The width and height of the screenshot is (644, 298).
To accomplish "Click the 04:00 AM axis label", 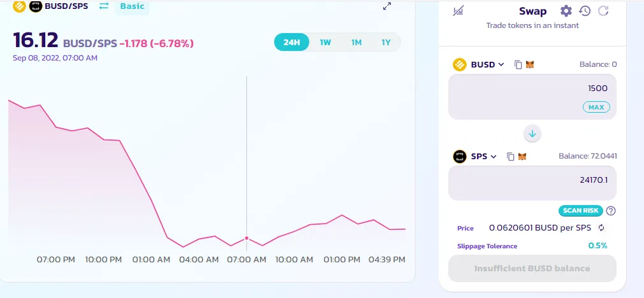I will [199, 259].
